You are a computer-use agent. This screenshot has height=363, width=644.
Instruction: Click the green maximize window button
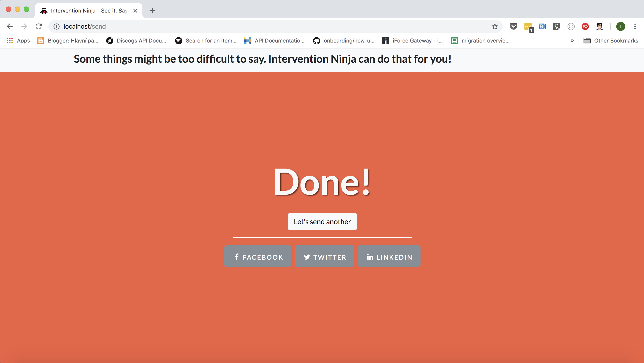coord(26,9)
